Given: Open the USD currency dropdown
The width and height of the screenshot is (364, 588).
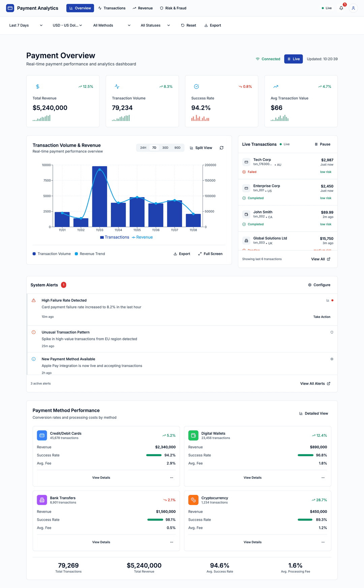Looking at the screenshot, I should pos(67,25).
